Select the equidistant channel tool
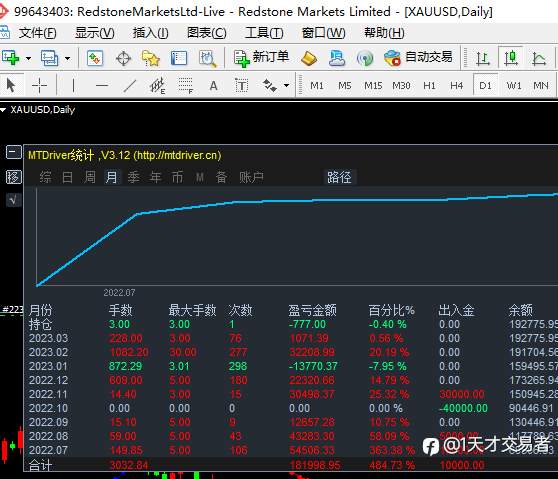This screenshot has width=558, height=479. pos(157,86)
